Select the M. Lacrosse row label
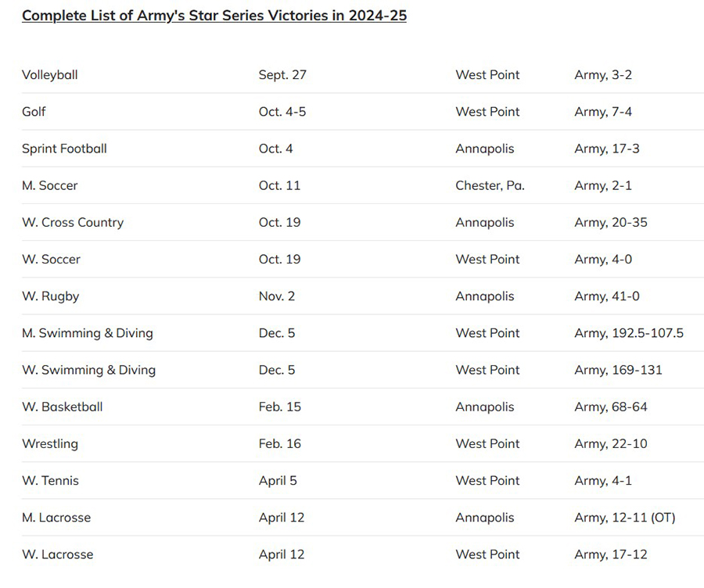The image size is (704, 588). pos(56,518)
